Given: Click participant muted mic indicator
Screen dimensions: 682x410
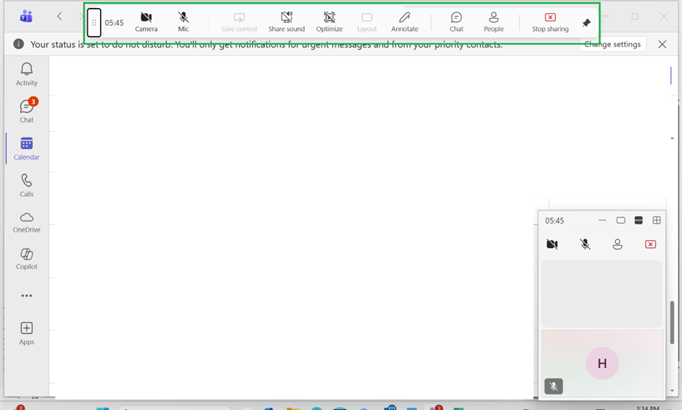Looking at the screenshot, I should coord(553,386).
